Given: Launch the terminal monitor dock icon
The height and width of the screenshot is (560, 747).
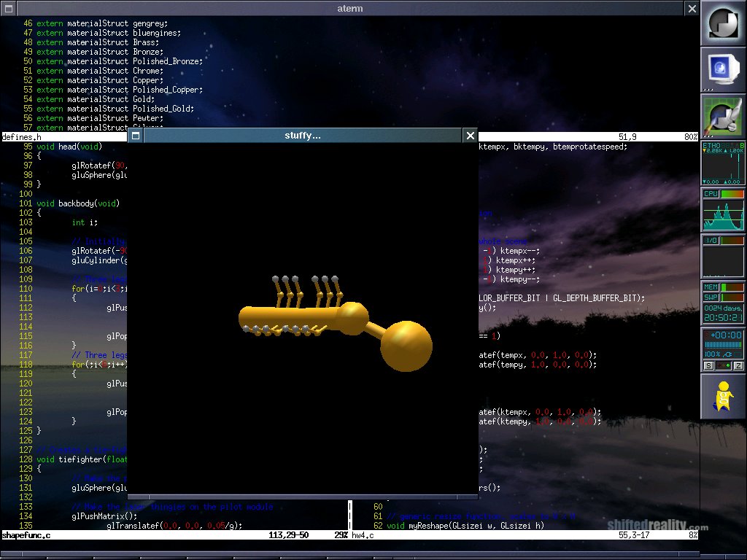Looking at the screenshot, I should pos(723,69).
